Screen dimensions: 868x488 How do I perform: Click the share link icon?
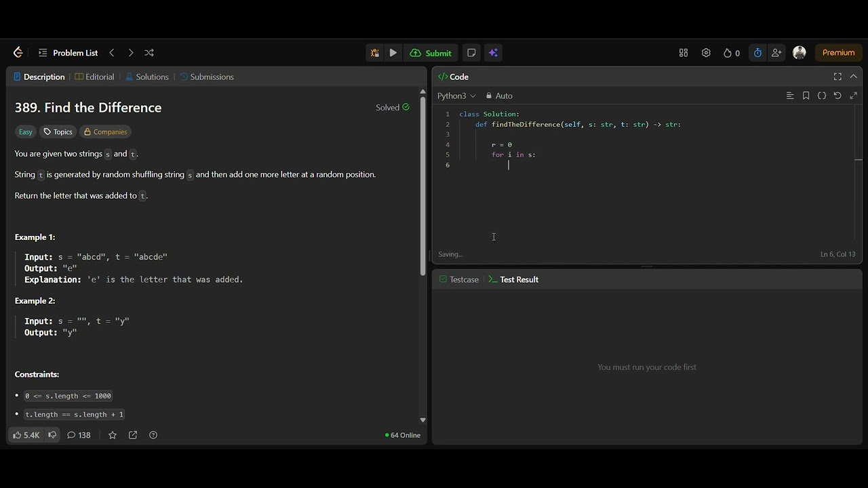click(133, 435)
